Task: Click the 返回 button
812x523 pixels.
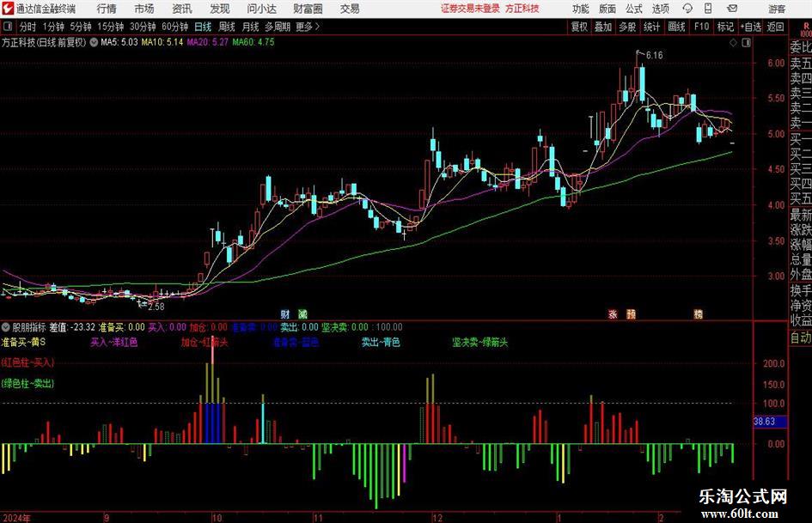Action: [775, 27]
